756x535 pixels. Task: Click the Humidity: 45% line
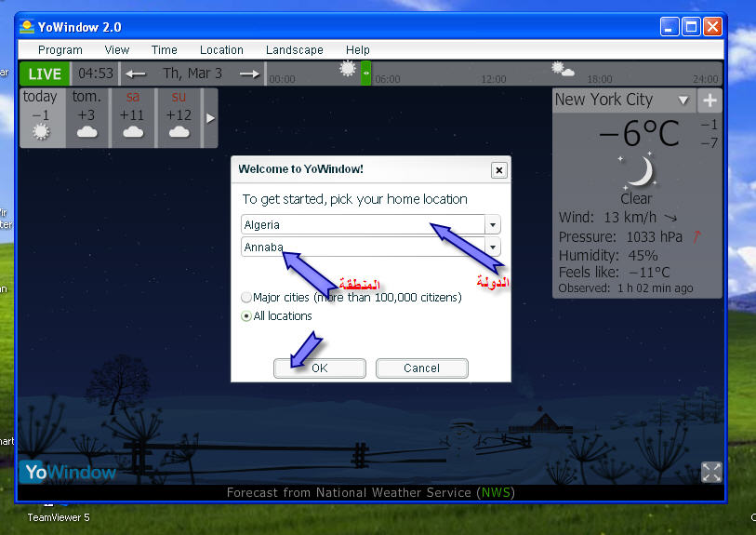tap(608, 255)
